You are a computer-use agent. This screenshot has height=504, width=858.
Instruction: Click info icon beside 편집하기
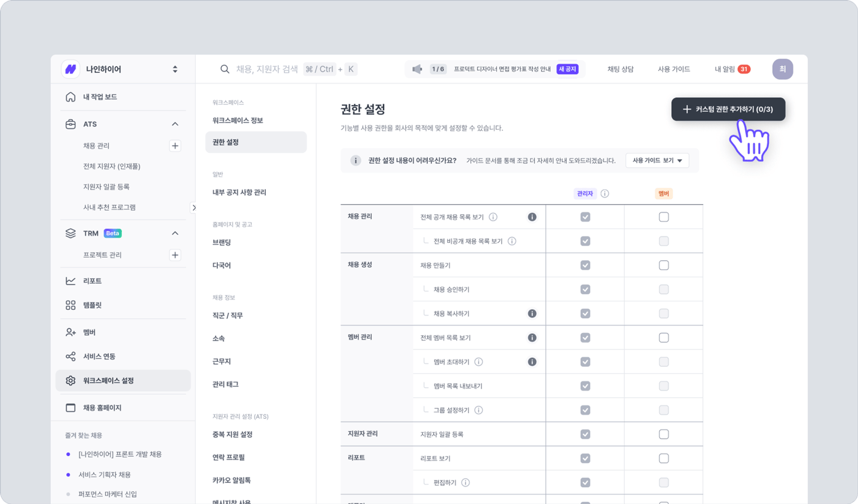465,483
